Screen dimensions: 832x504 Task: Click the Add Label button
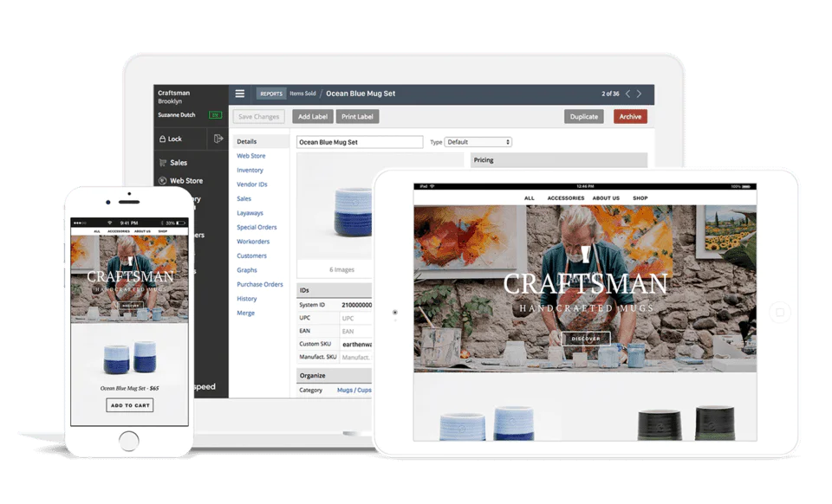coord(313,117)
